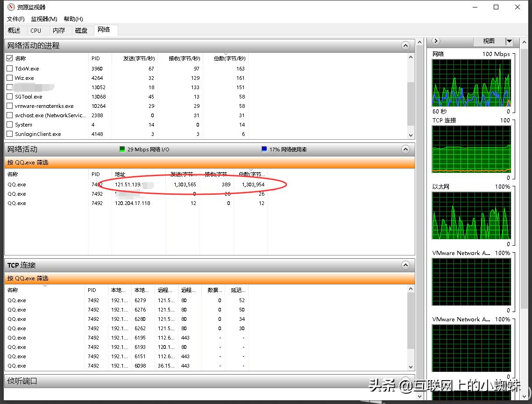
Task: Click the blue 网络使用率 legend swatch
Action: pyautogui.click(x=264, y=149)
